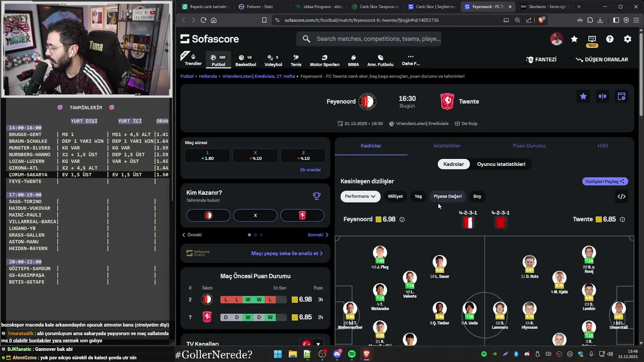
Task: Open the MMA sport tab
Action: tap(353, 60)
